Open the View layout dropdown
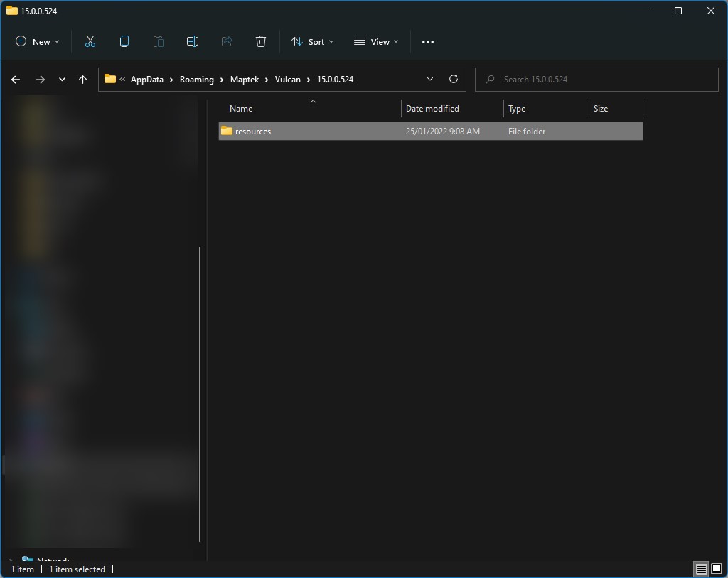 376,42
